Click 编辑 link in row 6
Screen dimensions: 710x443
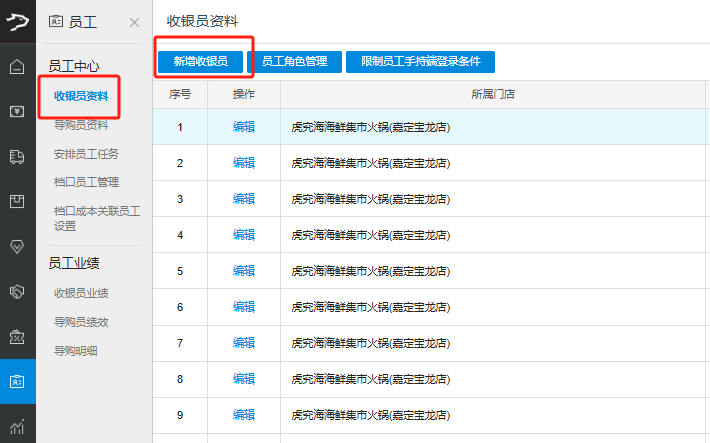pos(244,307)
